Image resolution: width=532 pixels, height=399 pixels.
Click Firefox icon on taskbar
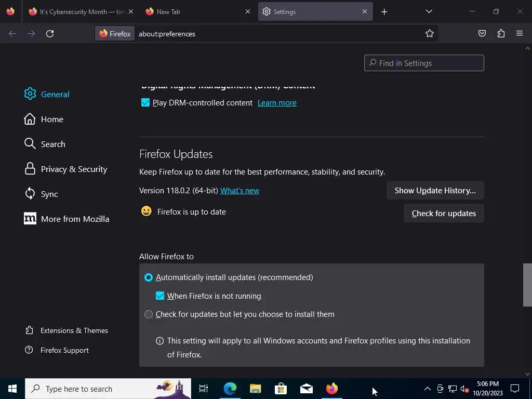coord(331,389)
